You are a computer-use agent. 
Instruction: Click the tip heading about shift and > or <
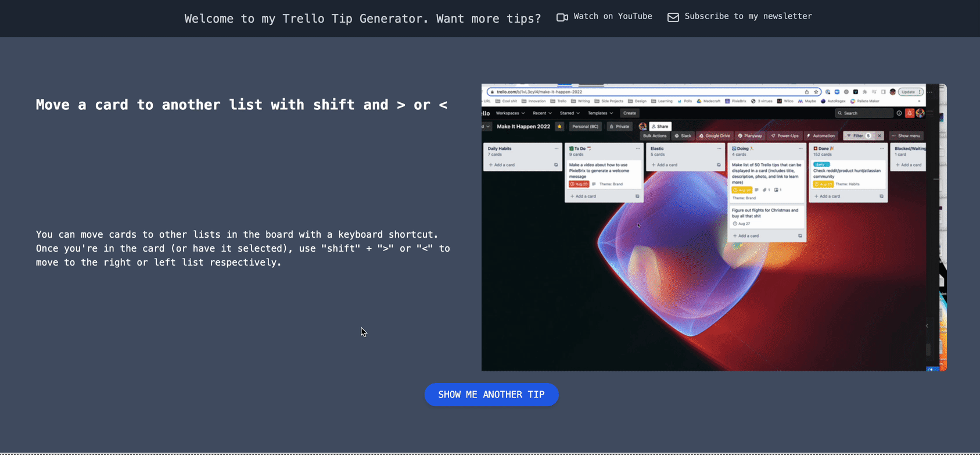[242, 105]
